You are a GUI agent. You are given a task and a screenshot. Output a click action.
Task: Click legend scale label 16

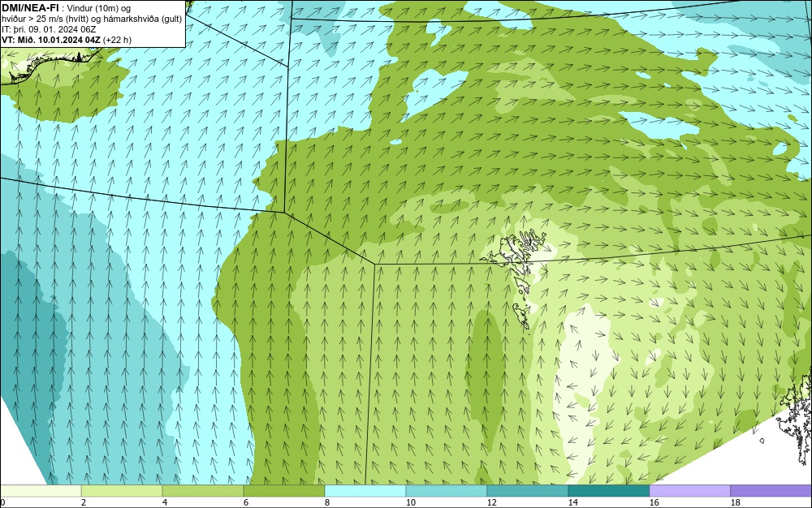click(654, 502)
